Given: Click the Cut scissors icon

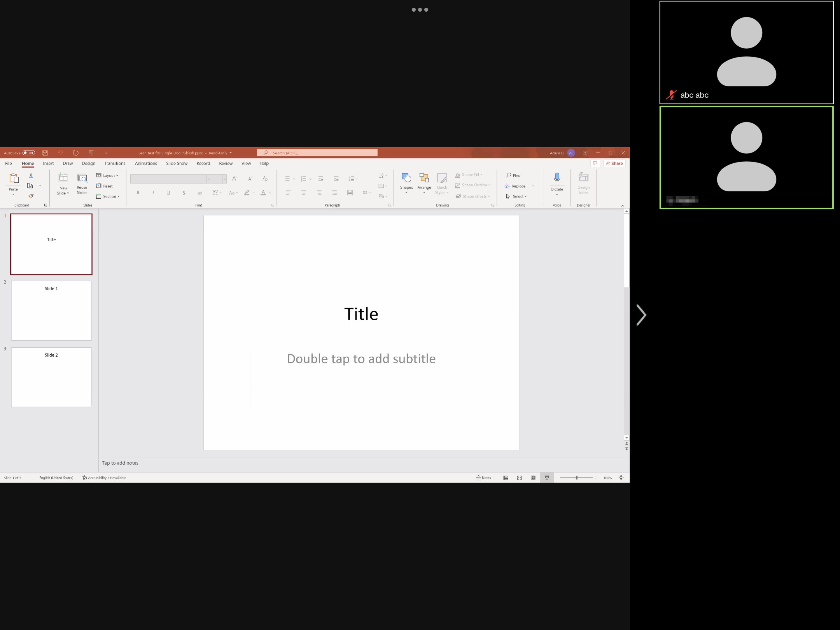Looking at the screenshot, I should pyautogui.click(x=31, y=176).
